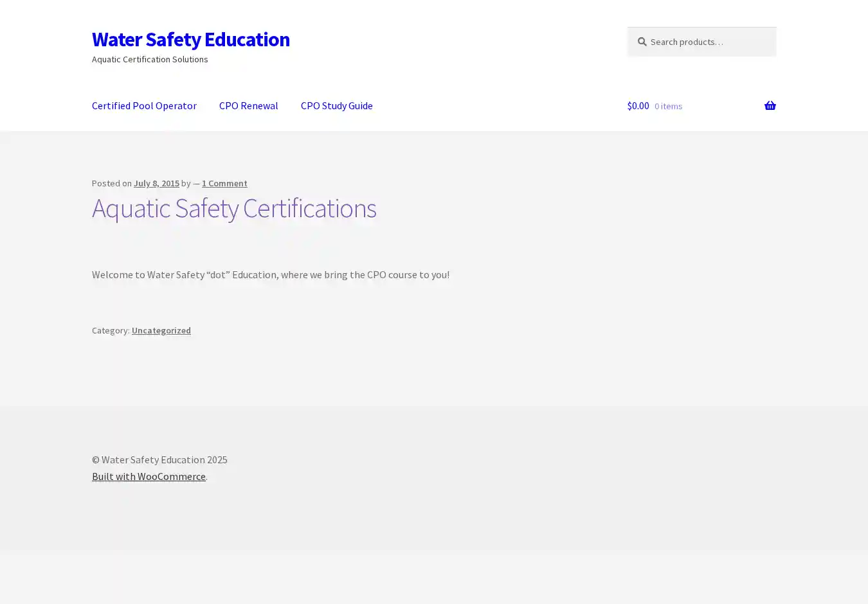Image resolution: width=868 pixels, height=604 pixels.
Task: Click the welcome paragraph text
Action: [270, 275]
